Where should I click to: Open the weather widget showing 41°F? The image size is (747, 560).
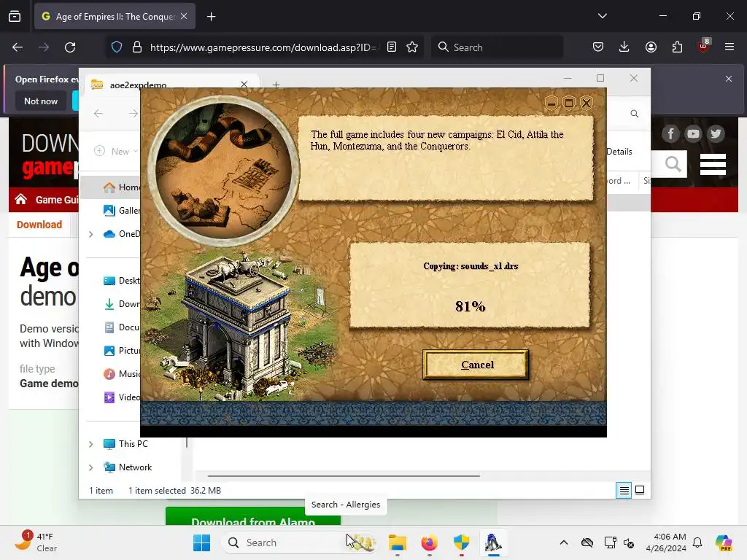tap(36, 542)
